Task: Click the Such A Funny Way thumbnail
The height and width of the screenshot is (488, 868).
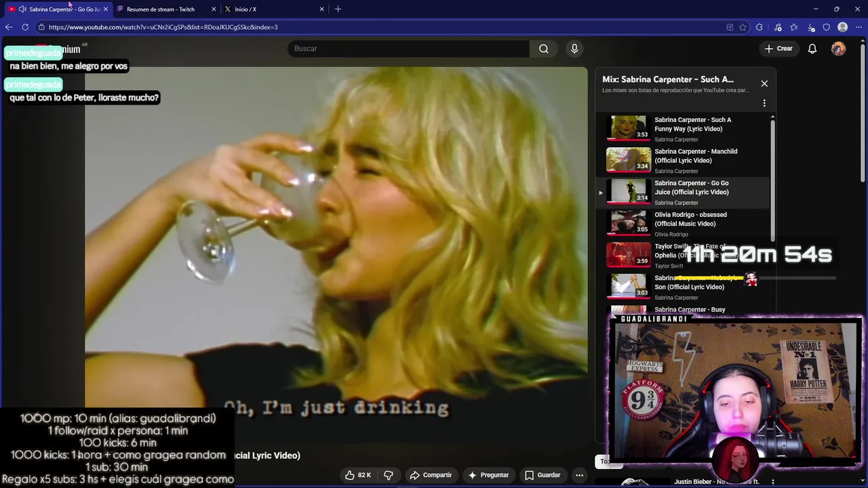Action: pos(629,127)
